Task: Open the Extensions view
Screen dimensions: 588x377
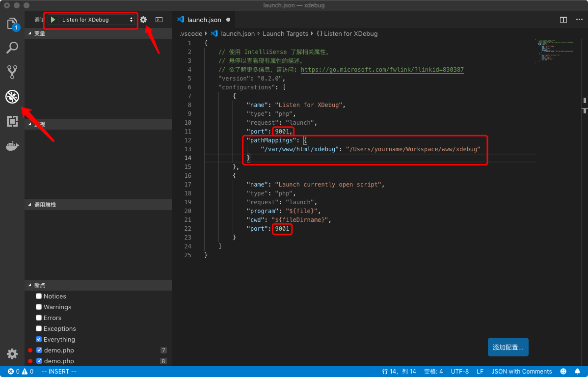Action: [12, 121]
